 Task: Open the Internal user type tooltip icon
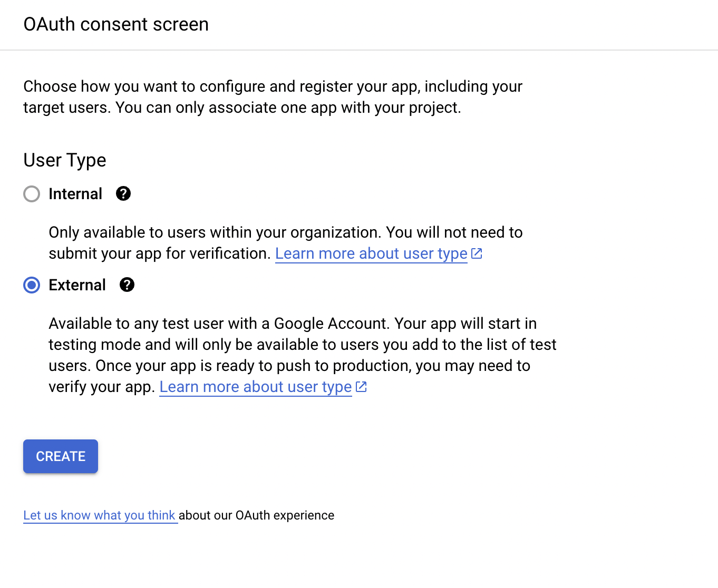(123, 194)
